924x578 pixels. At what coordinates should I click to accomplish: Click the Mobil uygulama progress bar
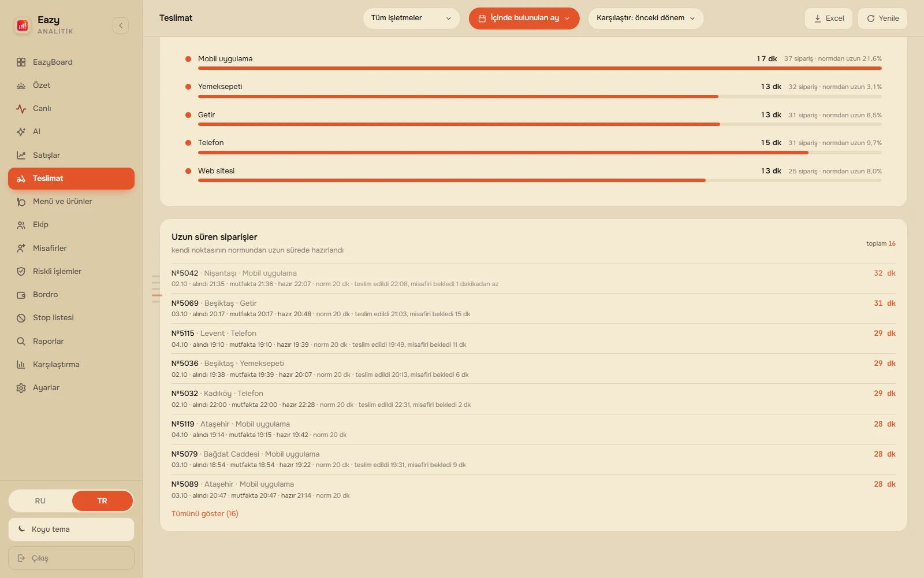[x=540, y=68]
